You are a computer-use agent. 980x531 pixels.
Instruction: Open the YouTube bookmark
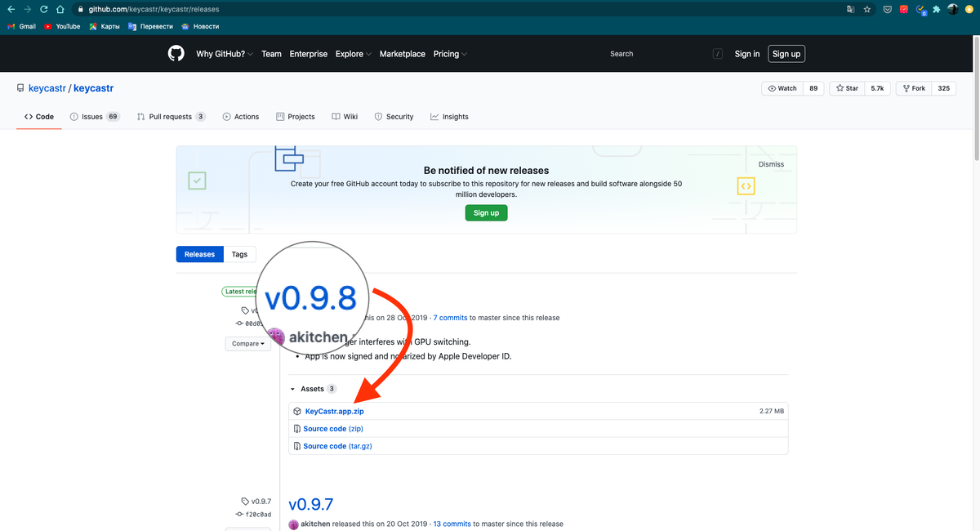(x=62, y=26)
